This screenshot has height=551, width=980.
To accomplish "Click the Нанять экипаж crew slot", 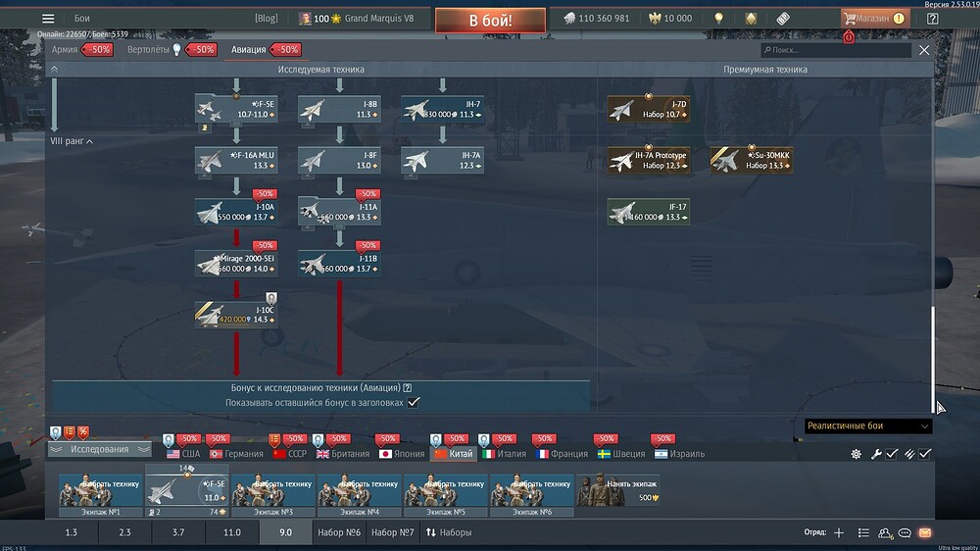I will coord(617,489).
